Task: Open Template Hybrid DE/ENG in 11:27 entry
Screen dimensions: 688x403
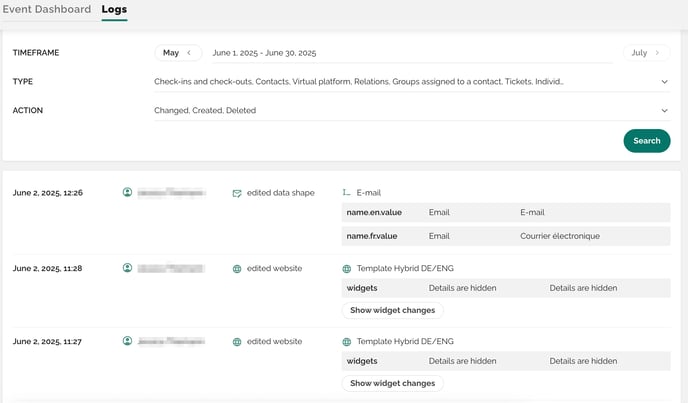Action: 405,341
